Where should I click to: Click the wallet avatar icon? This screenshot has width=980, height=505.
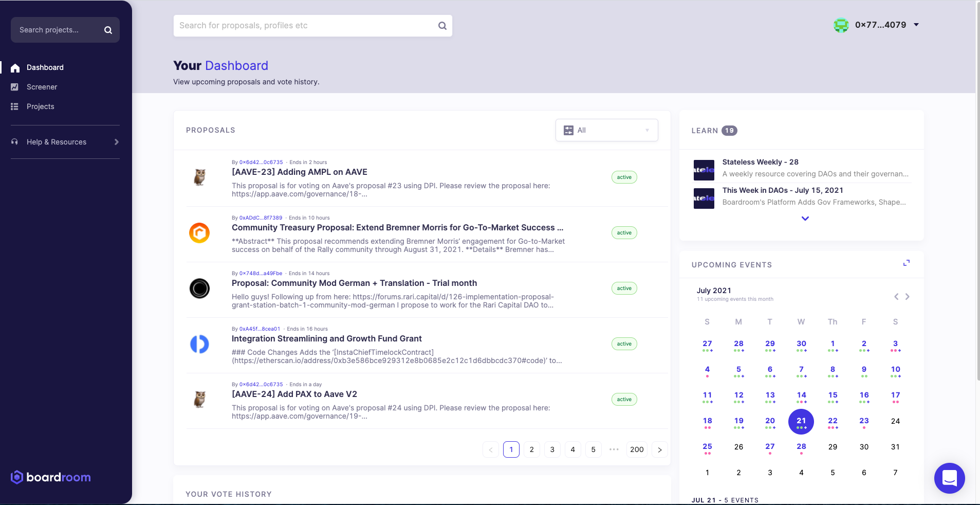tap(841, 25)
